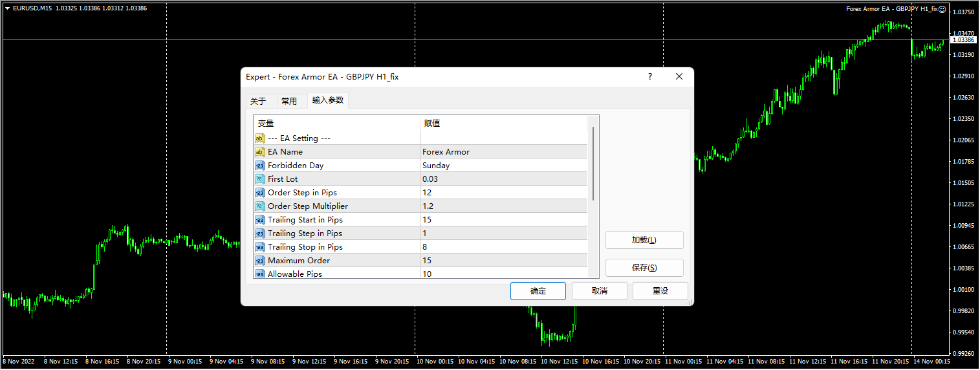Click the 'Trailing Stop in Pips' label
980x370 pixels.
pos(305,247)
